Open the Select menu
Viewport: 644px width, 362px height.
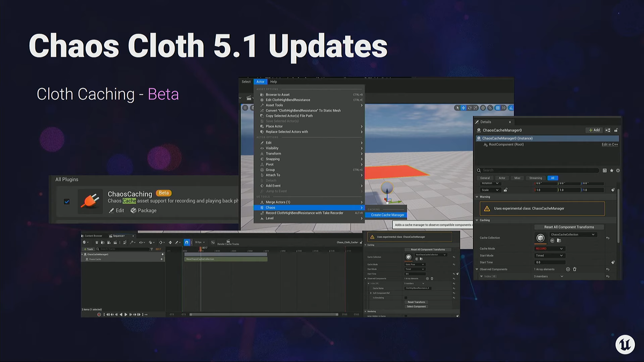(246, 82)
